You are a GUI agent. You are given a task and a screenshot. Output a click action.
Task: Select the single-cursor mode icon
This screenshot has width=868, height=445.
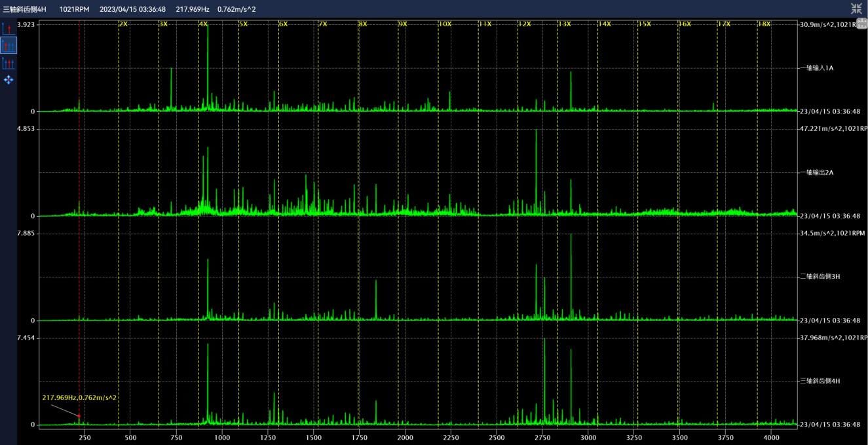[x=8, y=28]
